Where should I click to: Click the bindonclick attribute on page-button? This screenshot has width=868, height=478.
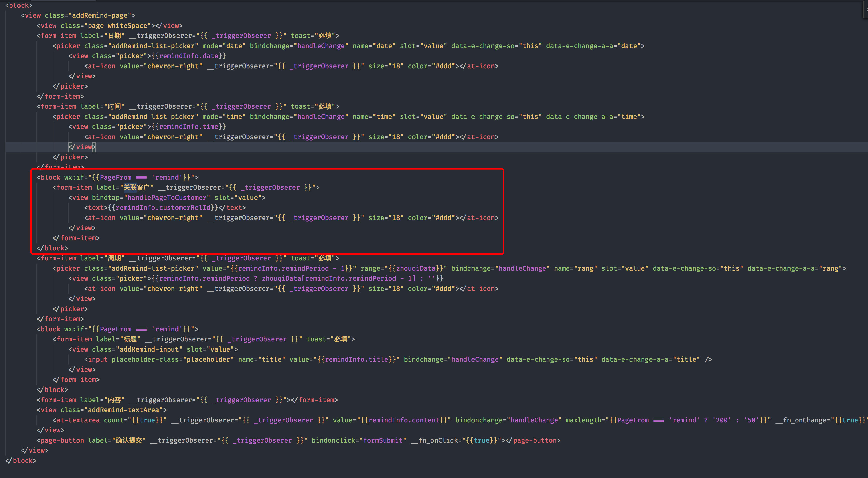pos(333,440)
